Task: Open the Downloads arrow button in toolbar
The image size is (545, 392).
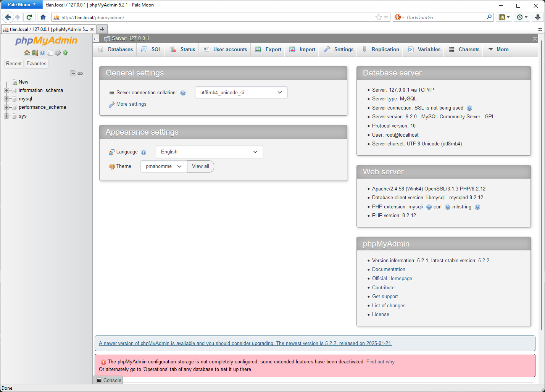Action: (537, 17)
